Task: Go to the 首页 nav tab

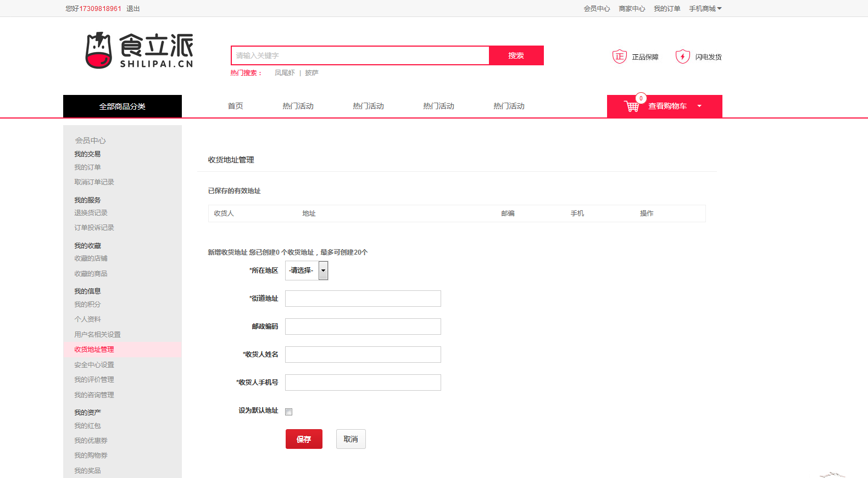Action: click(x=236, y=106)
